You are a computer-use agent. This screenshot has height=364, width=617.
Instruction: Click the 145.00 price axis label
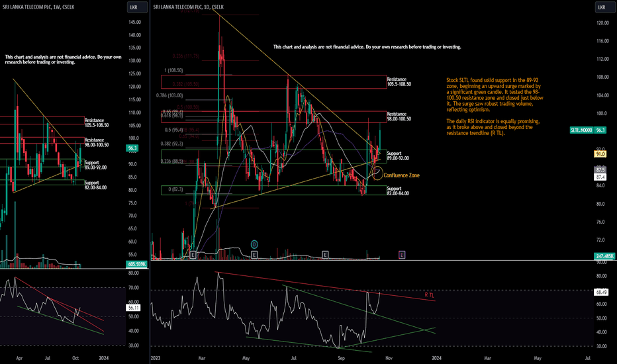tap(134, 22)
